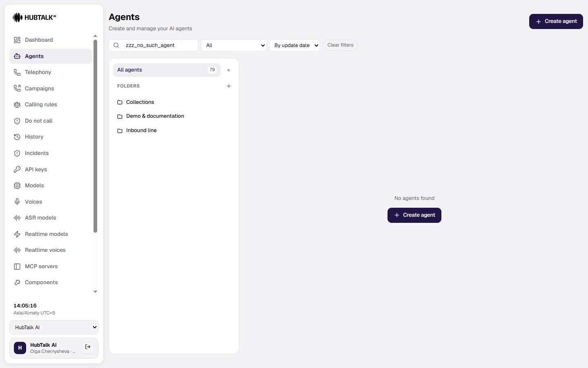
Task: Click the Collections folder icon
Action: (120, 102)
